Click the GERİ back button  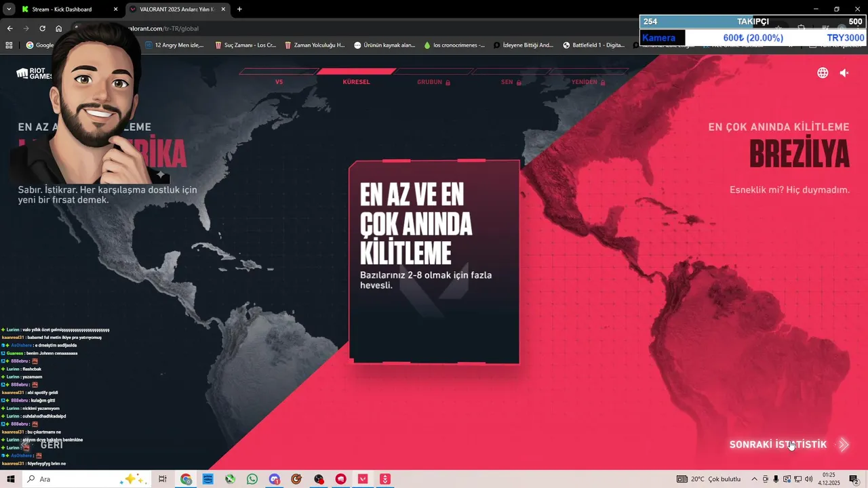point(52,445)
